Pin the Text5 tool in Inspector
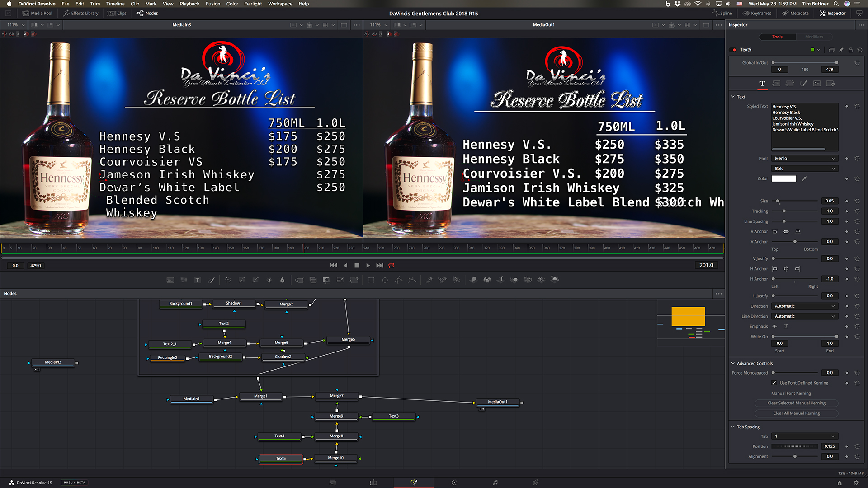Viewport: 868px width, 488px height. pos(841,50)
